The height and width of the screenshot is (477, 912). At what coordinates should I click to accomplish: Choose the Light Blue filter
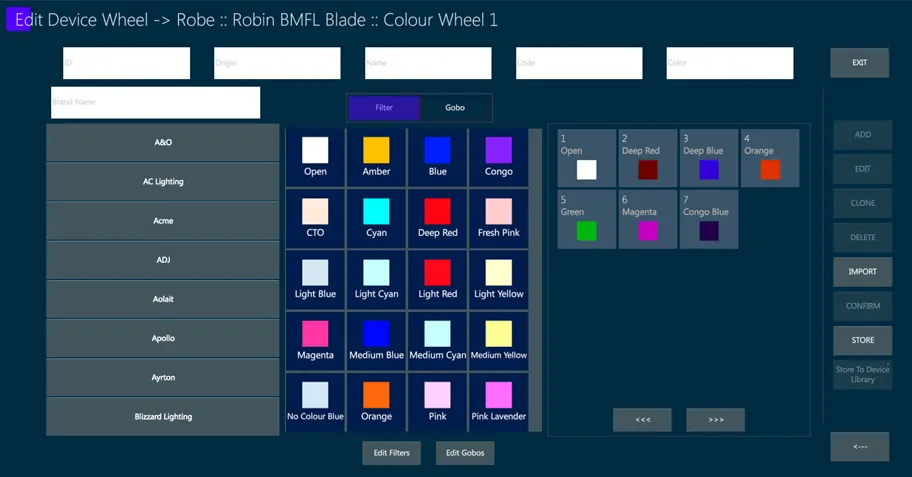[x=315, y=280]
